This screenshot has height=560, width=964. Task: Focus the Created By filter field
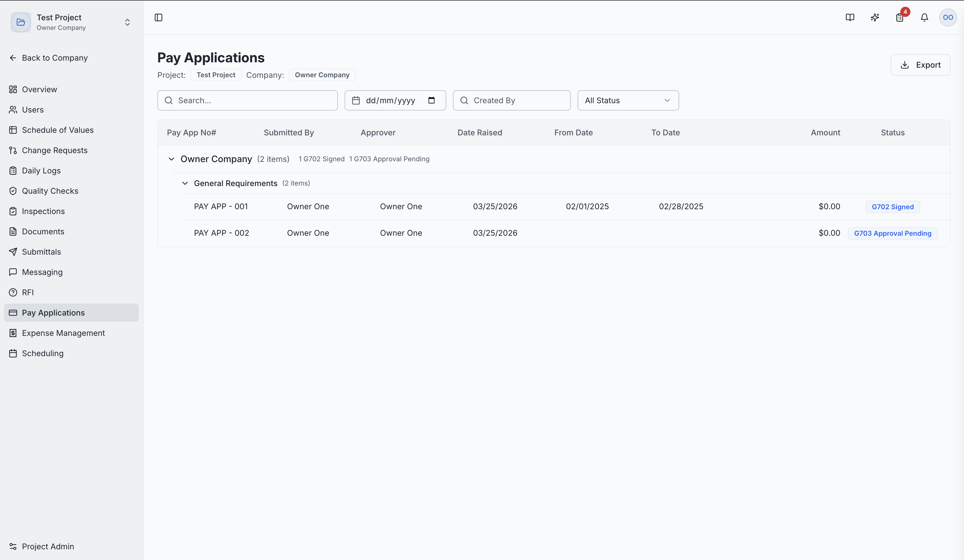click(x=511, y=100)
